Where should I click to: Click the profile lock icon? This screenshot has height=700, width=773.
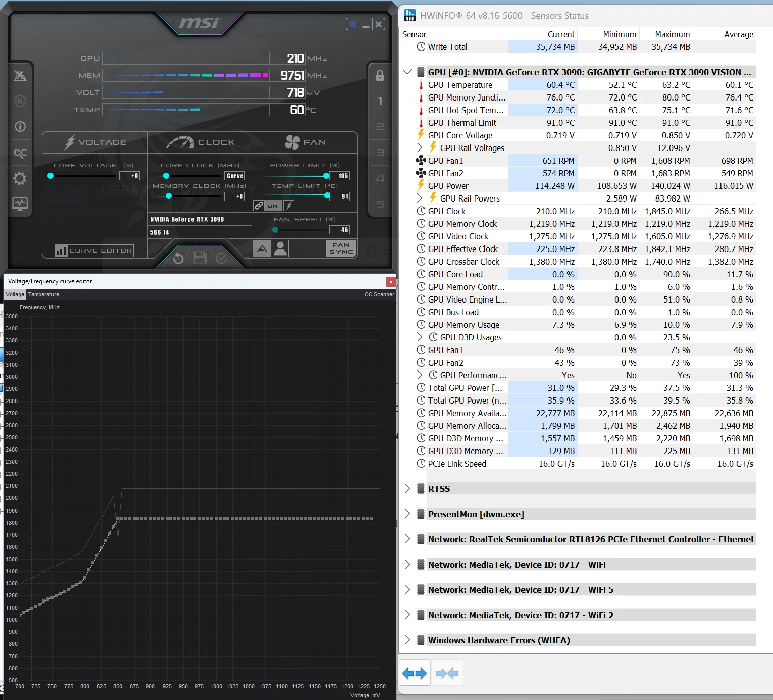coord(380,76)
